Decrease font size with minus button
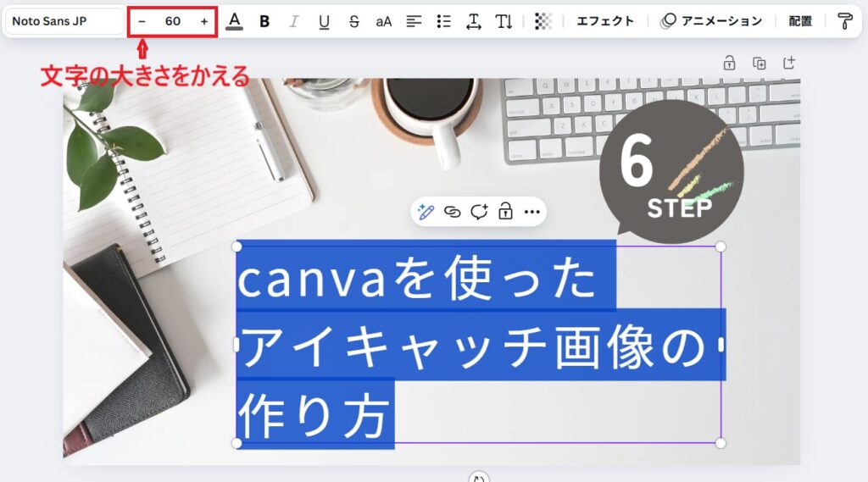The height and width of the screenshot is (482, 868). pyautogui.click(x=142, y=21)
